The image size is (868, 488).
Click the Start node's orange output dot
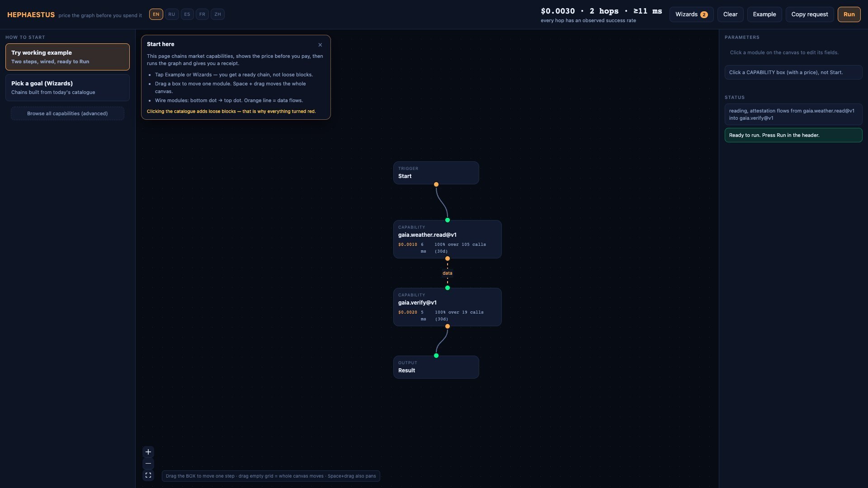click(436, 184)
